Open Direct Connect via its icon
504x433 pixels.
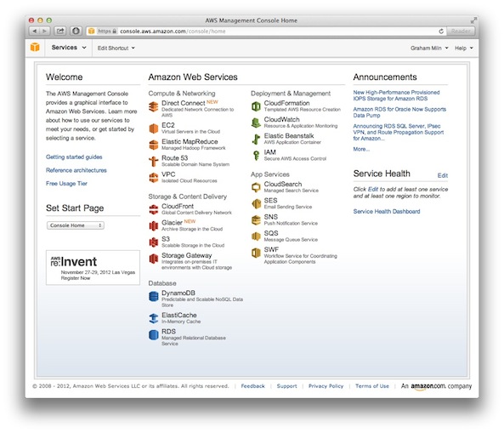(154, 106)
